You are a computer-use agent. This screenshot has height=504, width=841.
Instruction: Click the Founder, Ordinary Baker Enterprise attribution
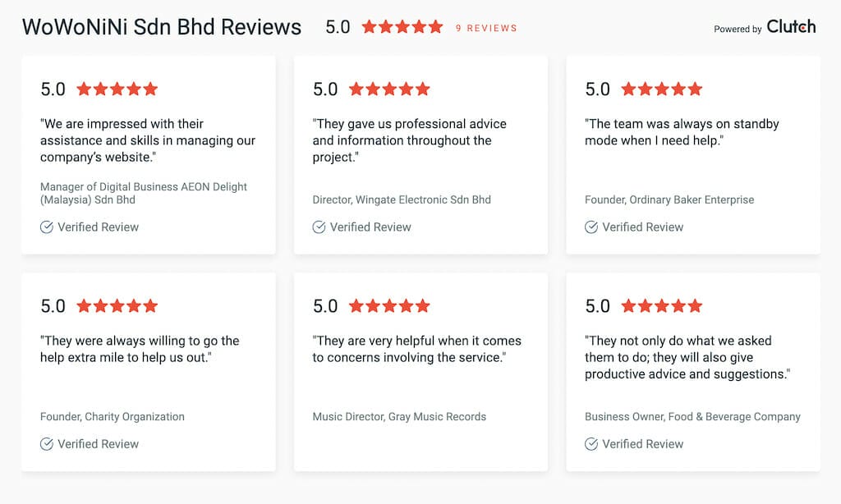[x=669, y=199]
